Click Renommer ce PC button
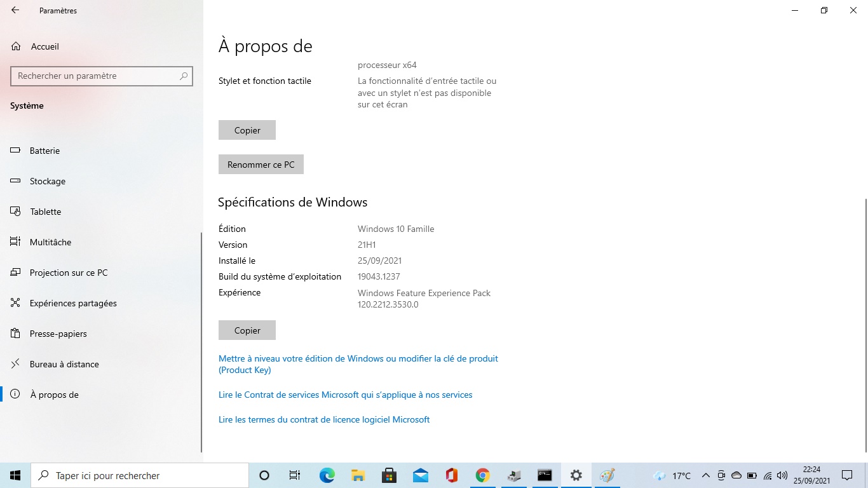The width and height of the screenshot is (868, 488). (261, 165)
